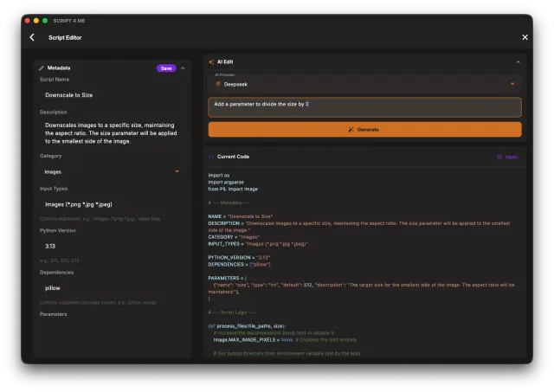The image size is (554, 392).
Task: Click the Deepseek provider icon
Action: pos(218,84)
